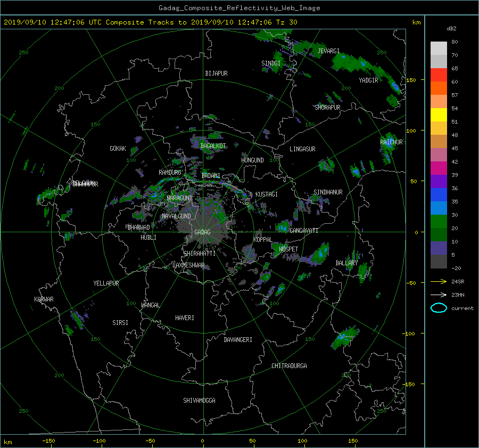Image resolution: width=479 pixels, height=448 pixels.
Task: Select the CHITRADURGA label
Action: tap(289, 366)
